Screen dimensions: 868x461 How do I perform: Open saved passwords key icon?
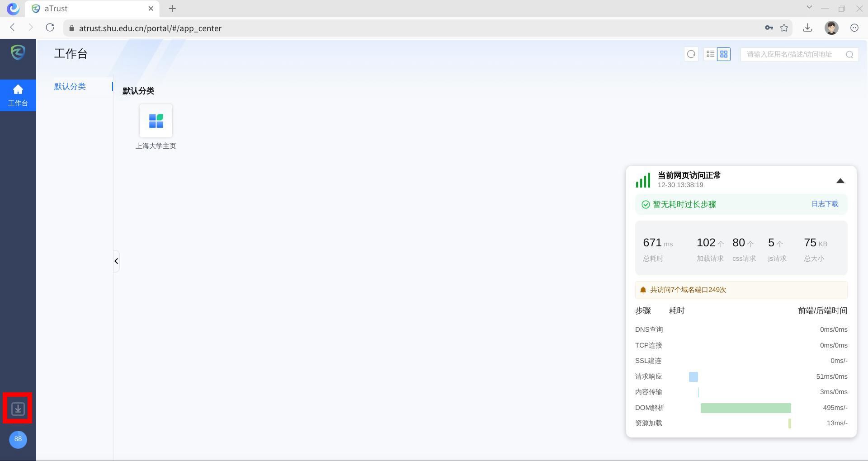[769, 28]
